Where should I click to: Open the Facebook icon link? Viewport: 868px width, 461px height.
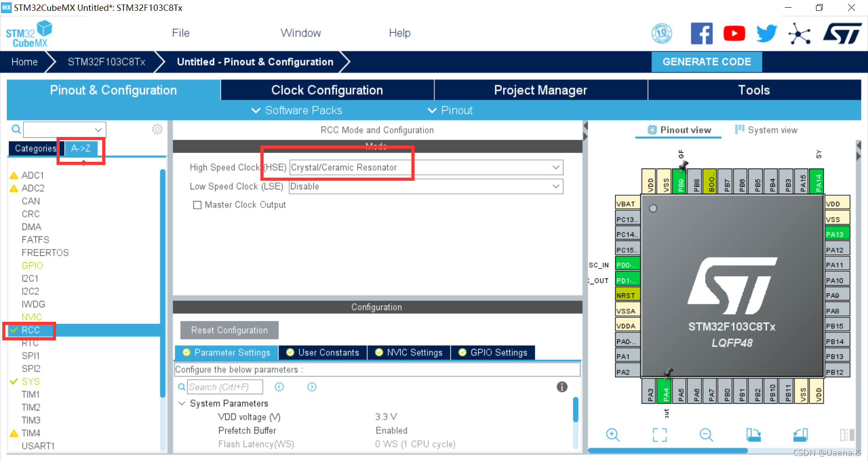(x=702, y=33)
